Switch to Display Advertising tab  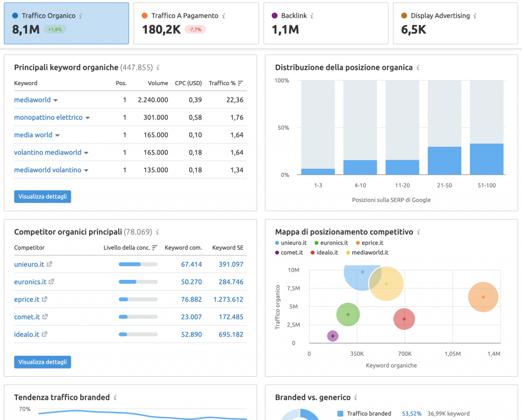455,23
